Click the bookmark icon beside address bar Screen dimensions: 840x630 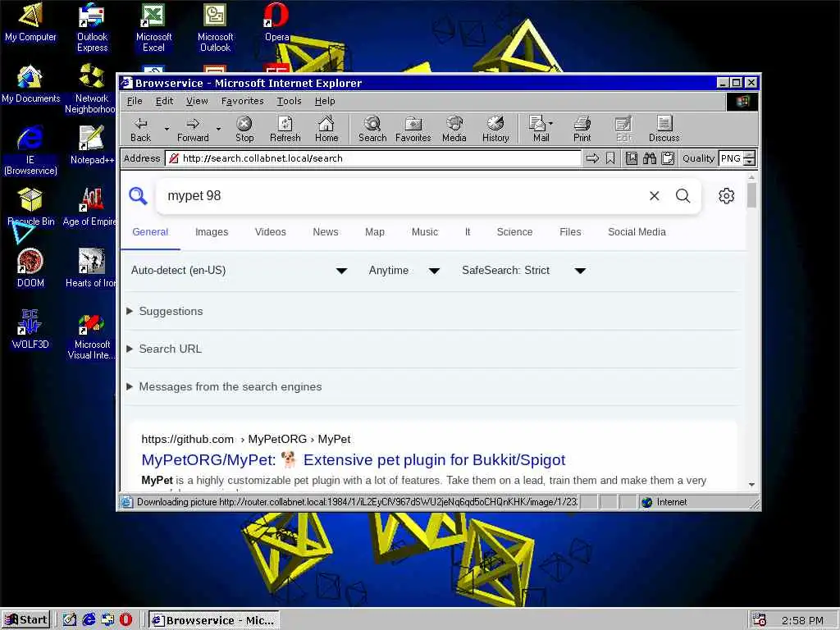click(610, 158)
